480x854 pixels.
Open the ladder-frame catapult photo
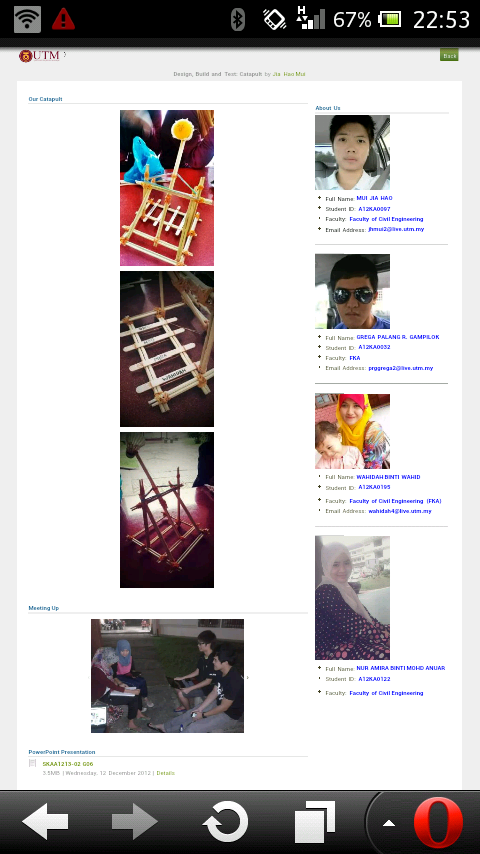[x=167, y=349]
